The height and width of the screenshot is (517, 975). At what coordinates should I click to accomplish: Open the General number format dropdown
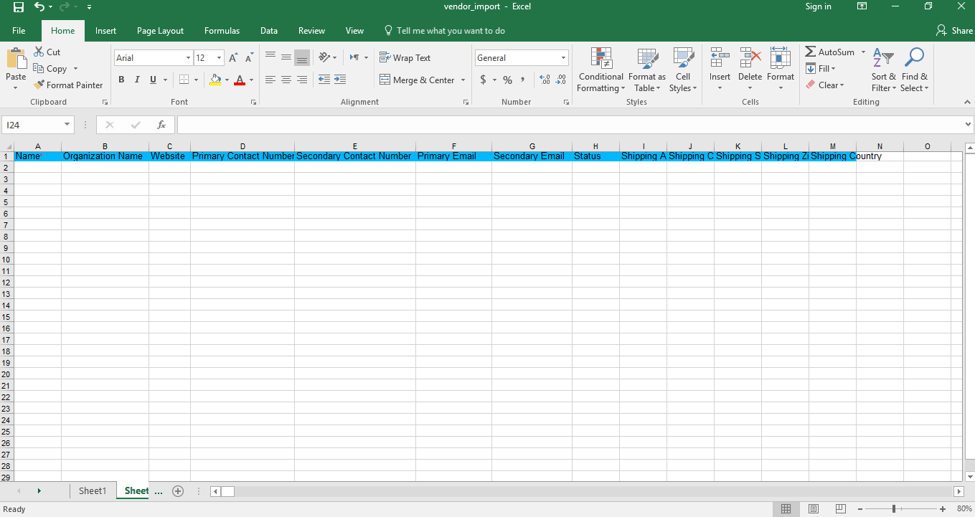(x=564, y=58)
